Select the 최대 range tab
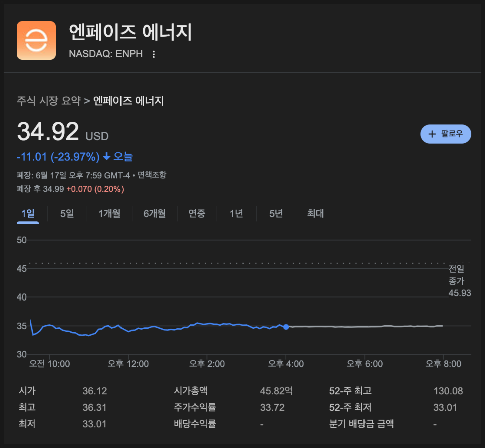Image resolution: width=485 pixels, height=448 pixels. click(x=315, y=214)
